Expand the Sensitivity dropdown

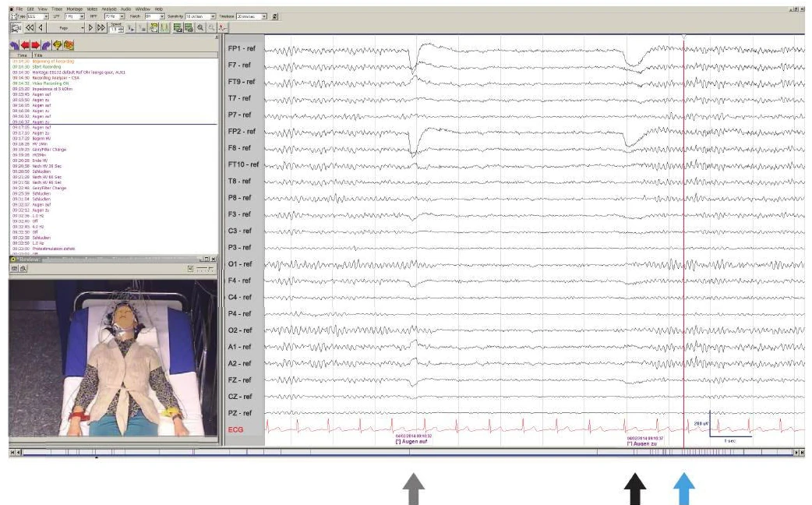pos(214,16)
